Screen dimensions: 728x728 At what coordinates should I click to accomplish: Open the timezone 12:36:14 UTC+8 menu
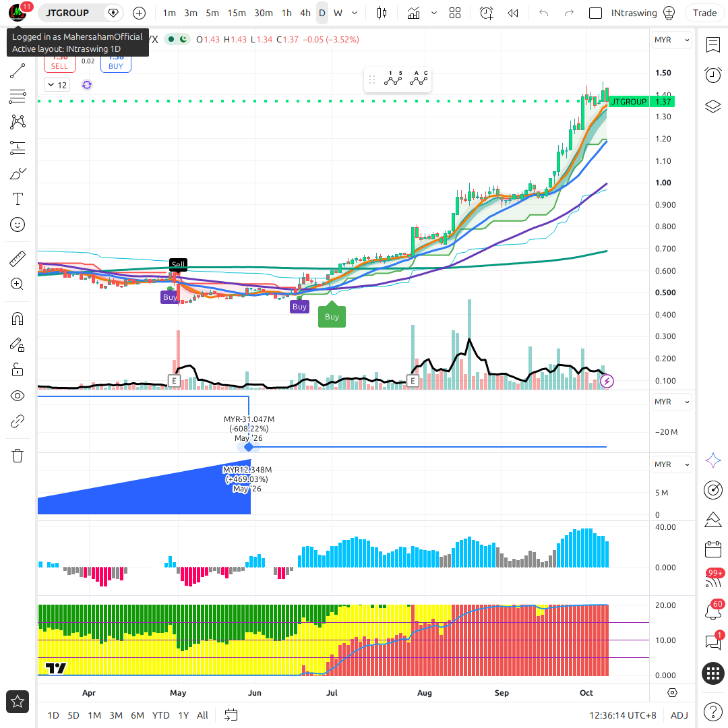pos(623,715)
